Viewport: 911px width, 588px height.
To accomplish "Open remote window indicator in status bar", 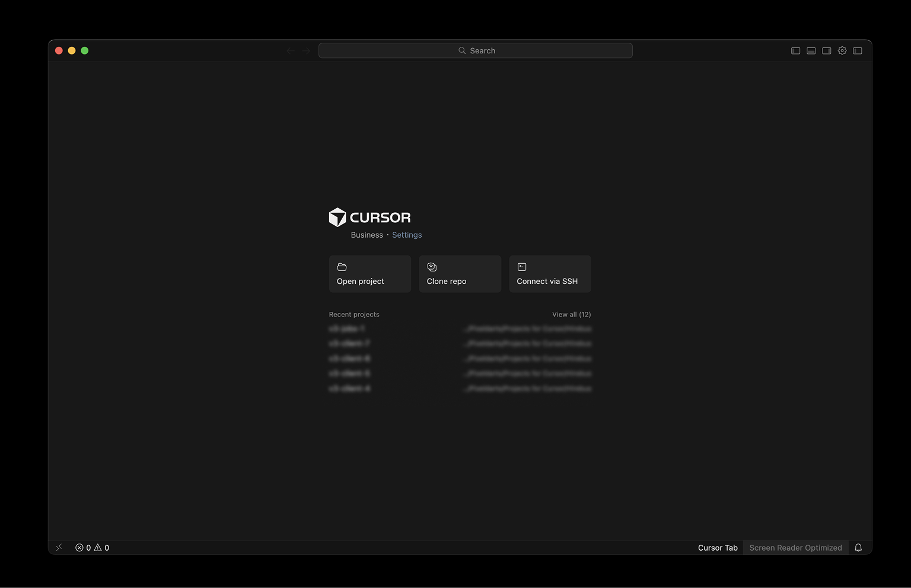I will 59,548.
